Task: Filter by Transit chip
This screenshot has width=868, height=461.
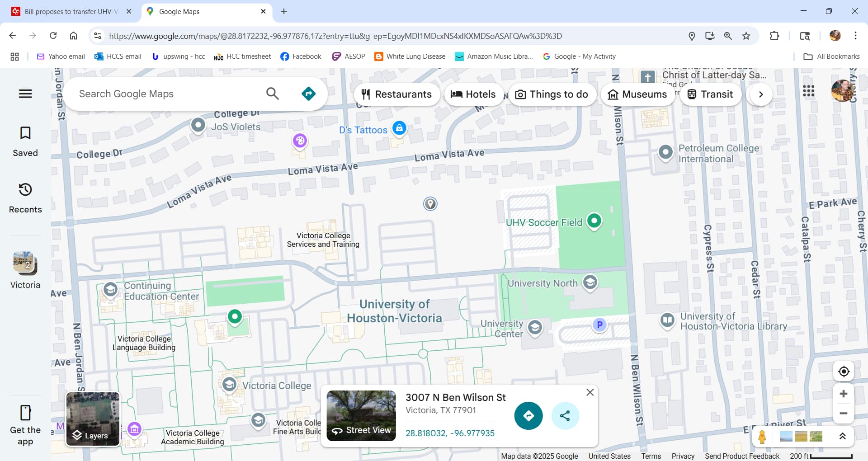Action: (x=710, y=94)
